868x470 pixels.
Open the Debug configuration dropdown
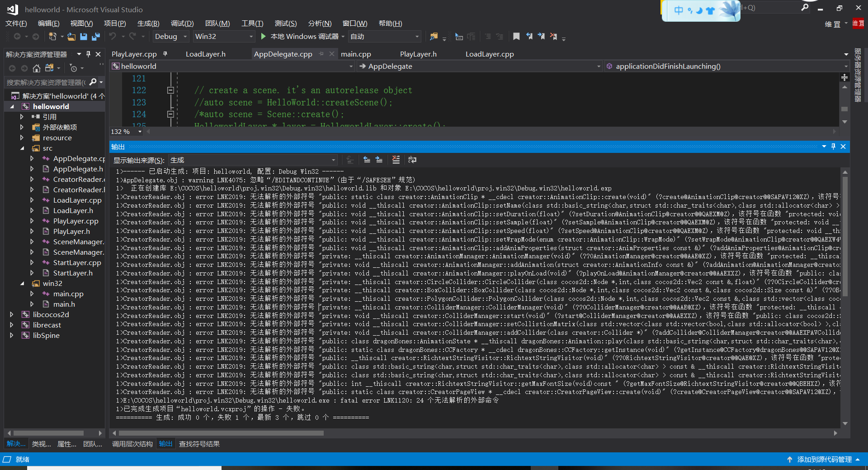[x=171, y=36]
